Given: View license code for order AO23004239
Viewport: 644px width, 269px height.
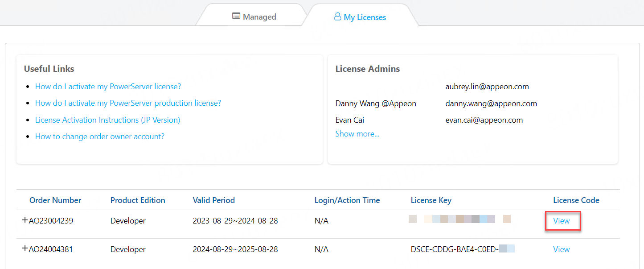Looking at the screenshot, I should (x=561, y=221).
